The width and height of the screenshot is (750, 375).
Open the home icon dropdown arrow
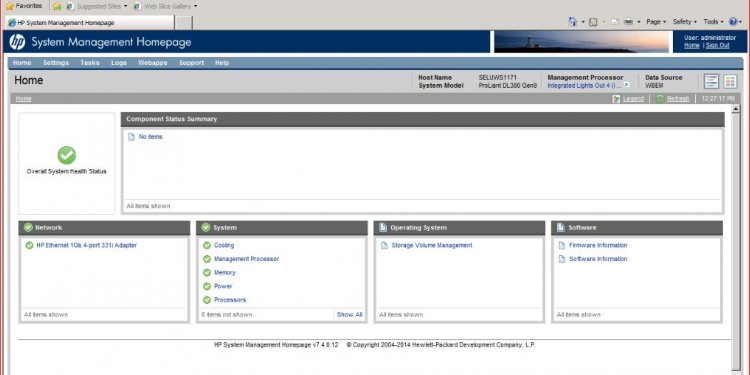[583, 22]
